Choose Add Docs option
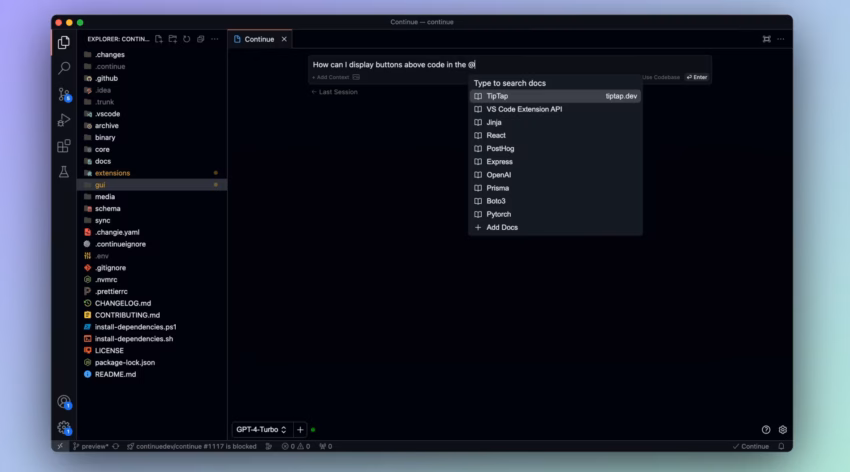 click(556, 228)
